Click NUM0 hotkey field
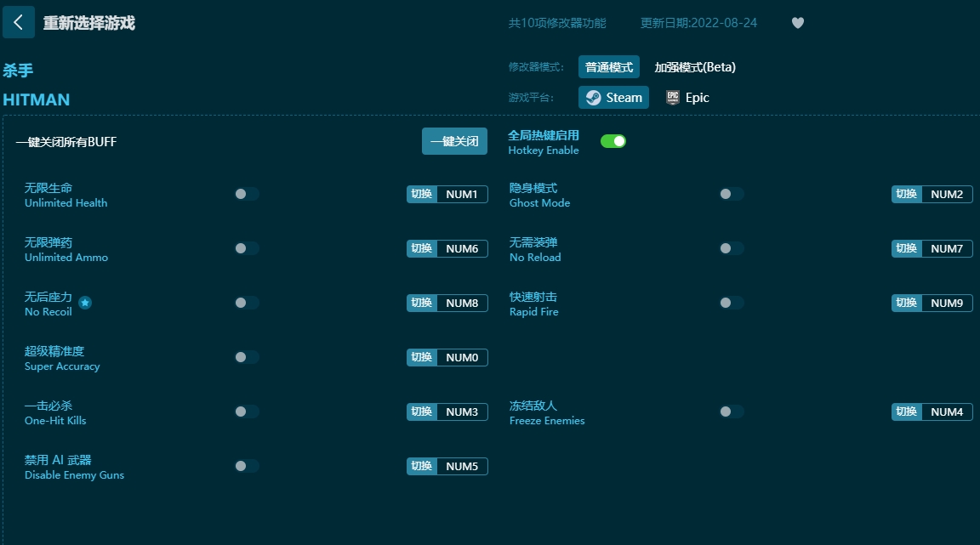This screenshot has width=980, height=545. [x=462, y=357]
